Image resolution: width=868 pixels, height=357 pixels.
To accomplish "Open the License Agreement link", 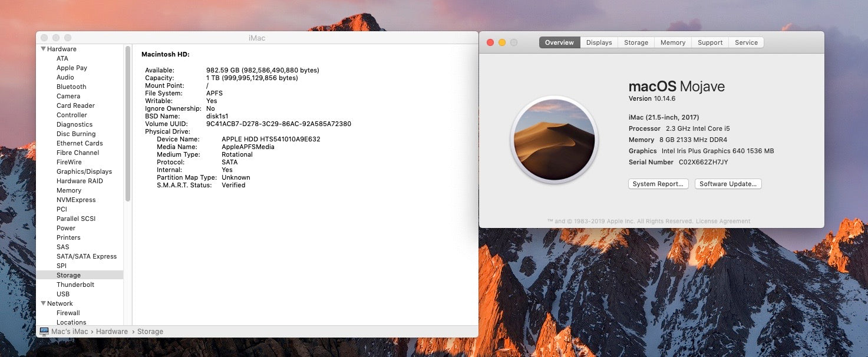I will click(723, 222).
